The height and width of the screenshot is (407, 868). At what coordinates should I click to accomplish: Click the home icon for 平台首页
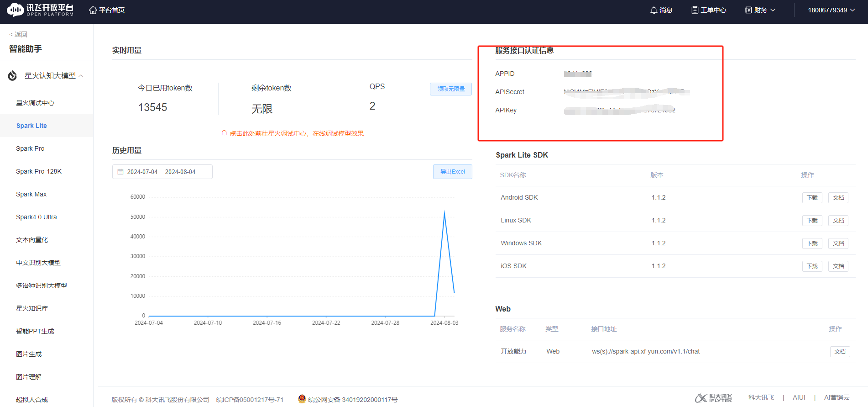93,10
